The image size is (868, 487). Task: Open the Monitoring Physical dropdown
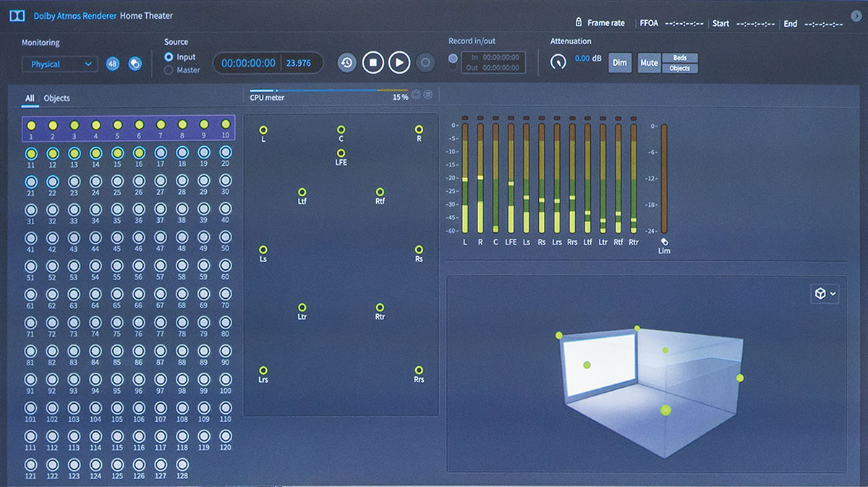(x=59, y=64)
